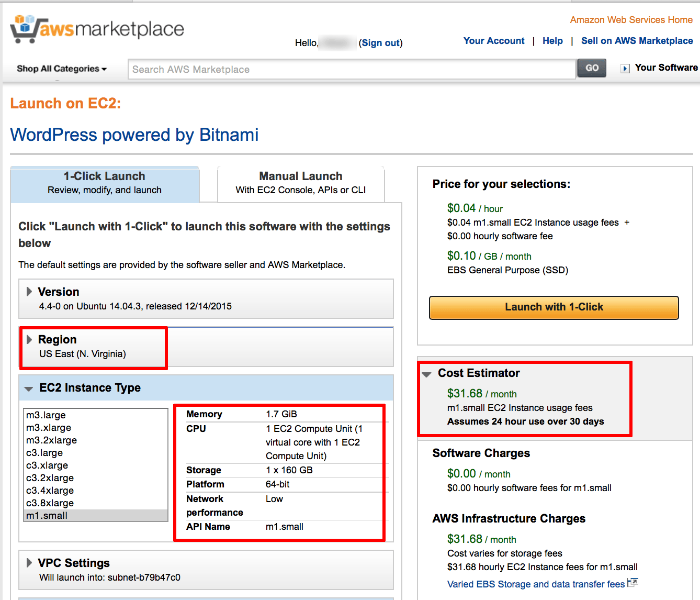The height and width of the screenshot is (600, 700).
Task: Expand the VPC Settings section
Action: (x=29, y=563)
